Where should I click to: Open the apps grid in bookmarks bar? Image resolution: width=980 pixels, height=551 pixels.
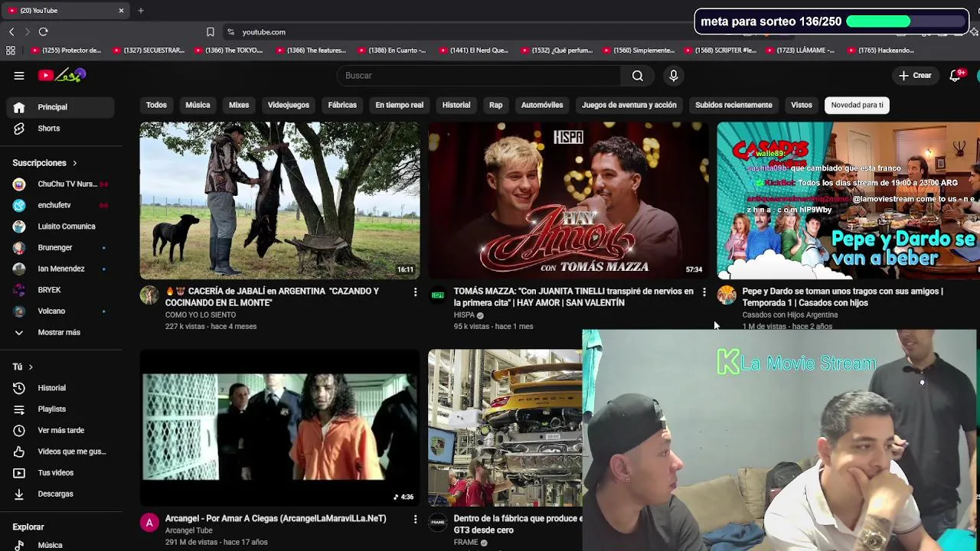click(11, 51)
